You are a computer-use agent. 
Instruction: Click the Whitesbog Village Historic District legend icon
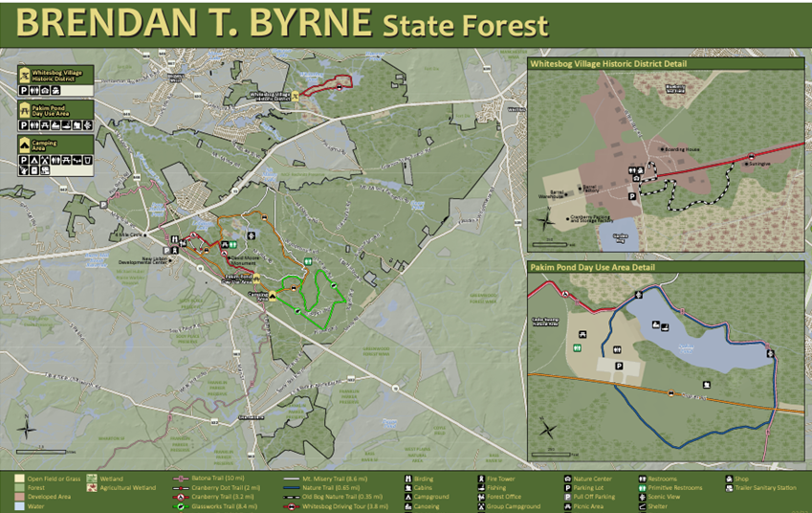(x=24, y=74)
